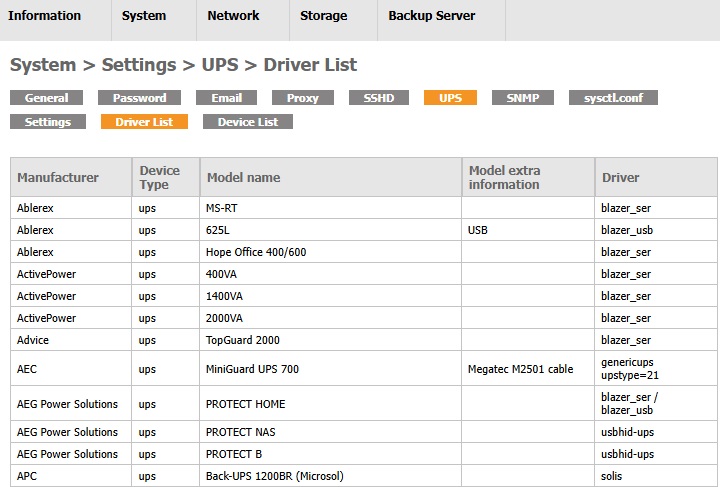The width and height of the screenshot is (720, 487).
Task: Switch to the SSHD tab
Action: 378,98
